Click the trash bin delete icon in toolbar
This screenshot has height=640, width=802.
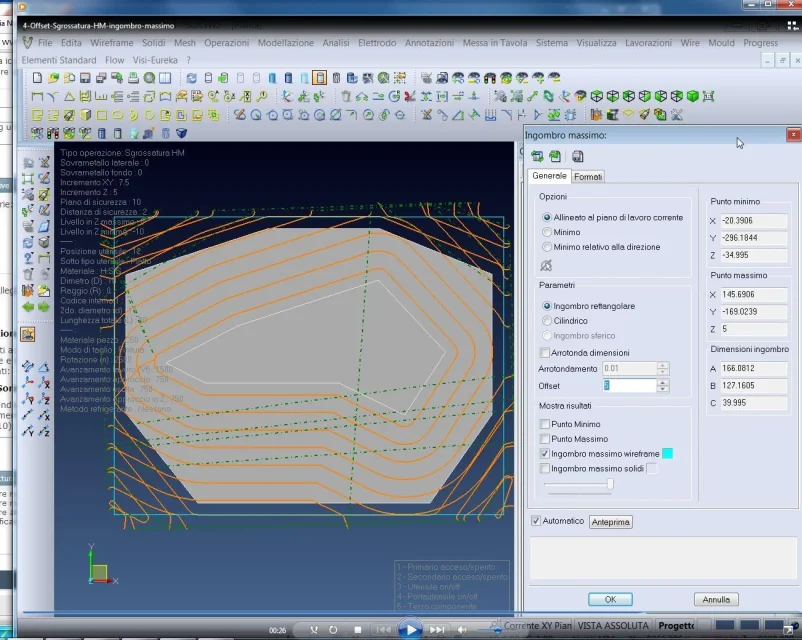(346, 96)
